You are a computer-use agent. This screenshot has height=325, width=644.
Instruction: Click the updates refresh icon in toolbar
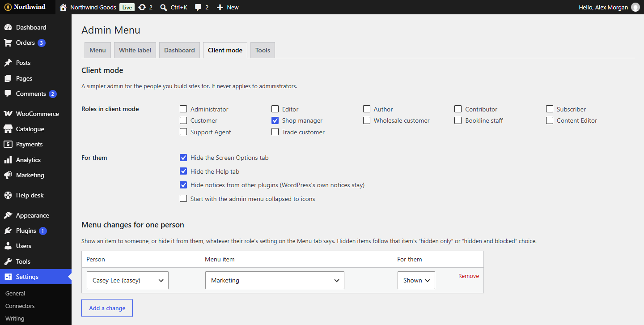(x=142, y=7)
